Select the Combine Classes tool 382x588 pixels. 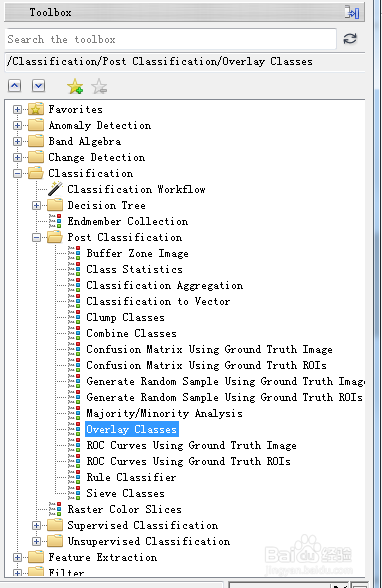pos(132,333)
